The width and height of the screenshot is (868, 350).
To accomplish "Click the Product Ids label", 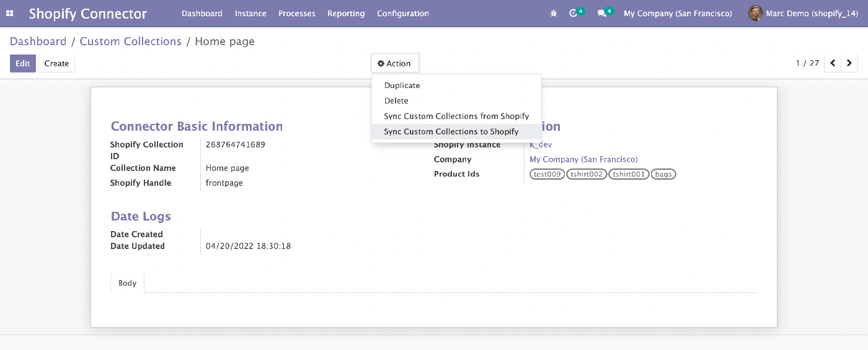I will click(456, 174).
